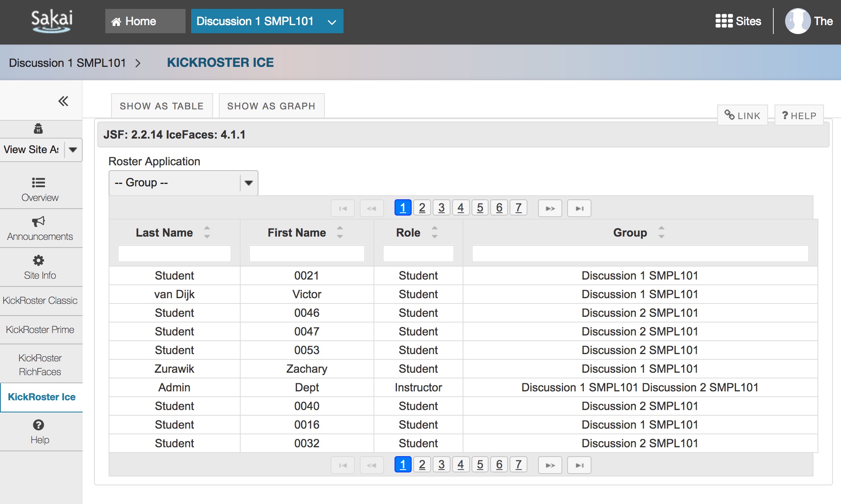Viewport: 841px width, 504px height.
Task: Expand the View Site As dropdown
Action: pyautogui.click(x=73, y=149)
